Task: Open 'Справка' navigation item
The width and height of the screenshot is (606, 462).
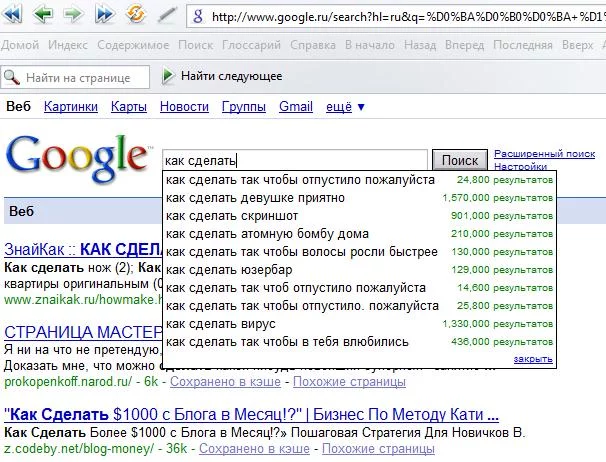Action: (x=313, y=45)
